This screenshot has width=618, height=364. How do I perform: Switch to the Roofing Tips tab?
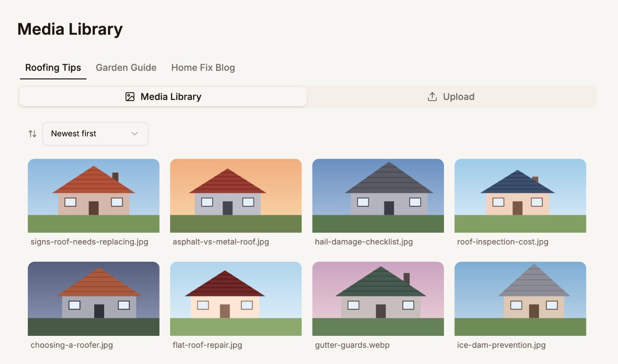click(x=53, y=68)
